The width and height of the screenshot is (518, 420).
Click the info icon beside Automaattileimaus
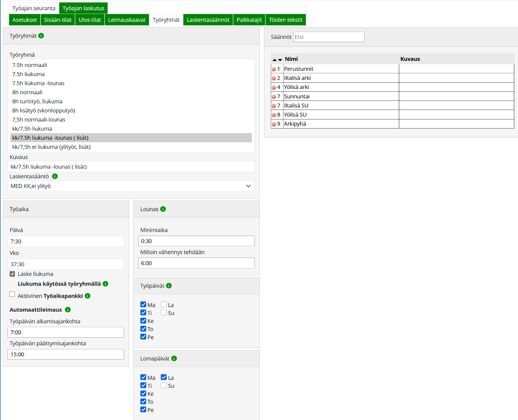68,310
